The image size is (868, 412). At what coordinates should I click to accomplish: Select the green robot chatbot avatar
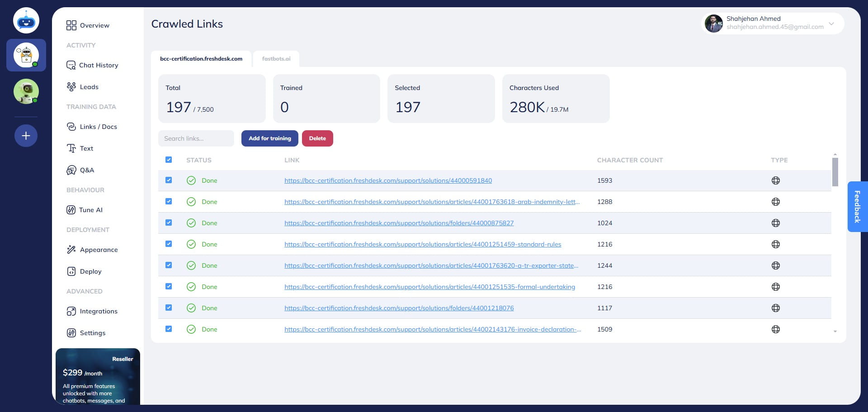(x=26, y=91)
